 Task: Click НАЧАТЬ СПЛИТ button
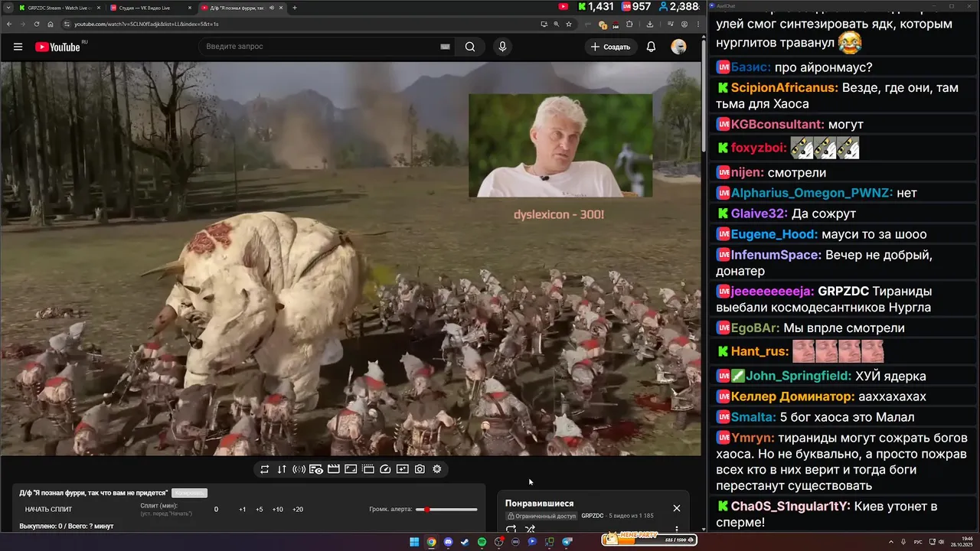pyautogui.click(x=48, y=510)
